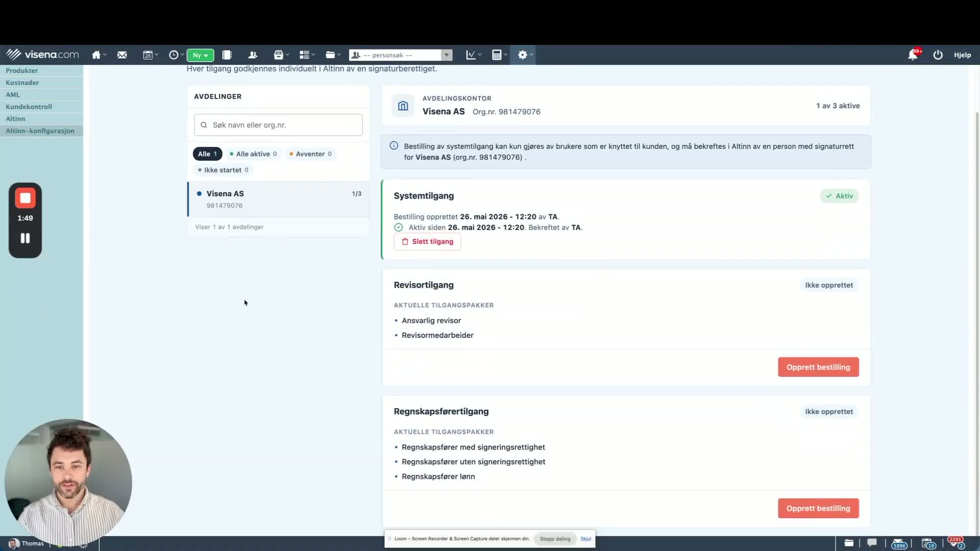
Task: Click Ikke opprettet badge on Regnskapsførertilgang
Action: click(829, 412)
